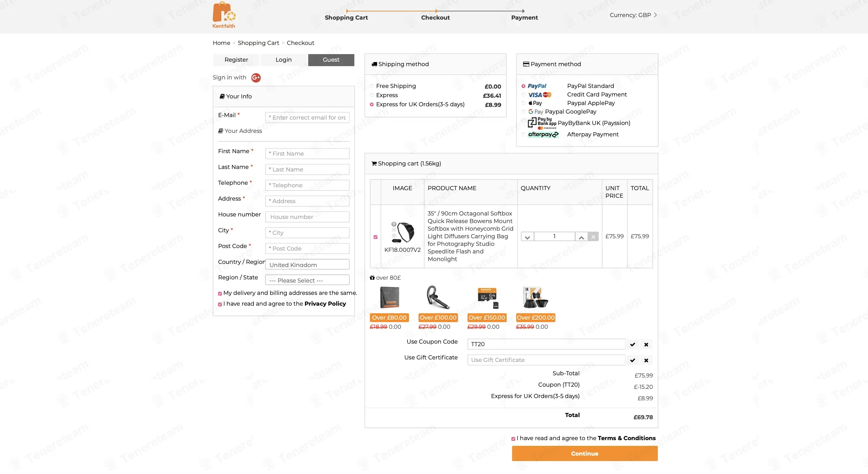Open the Privacy Policy link
The width and height of the screenshot is (868, 474).
coord(325,304)
